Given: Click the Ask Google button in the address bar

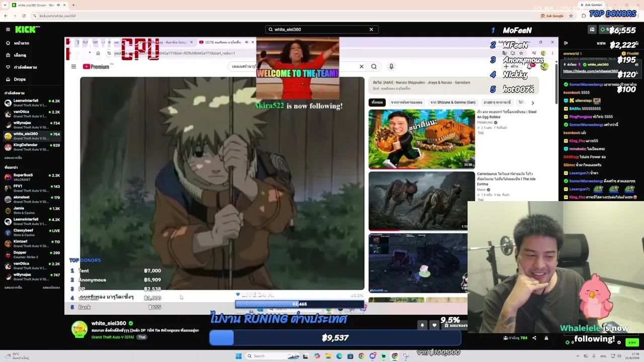Looking at the screenshot, I should 552,16.
